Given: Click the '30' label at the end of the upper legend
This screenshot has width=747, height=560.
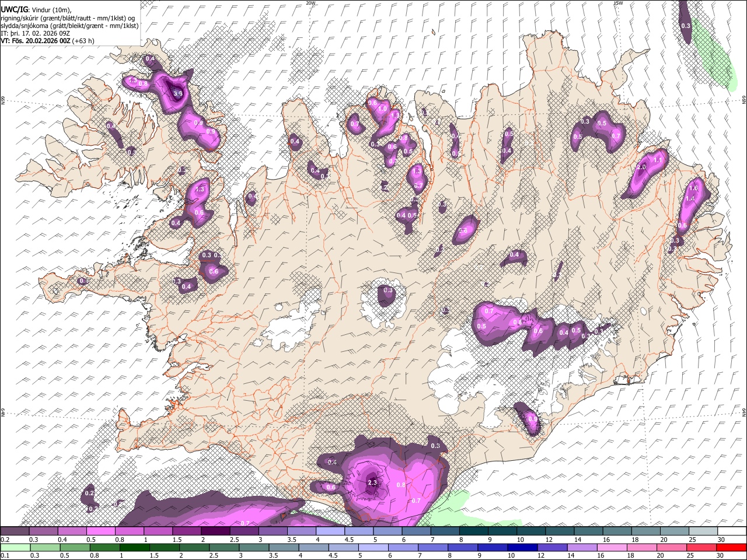Looking at the screenshot, I should [721, 539].
